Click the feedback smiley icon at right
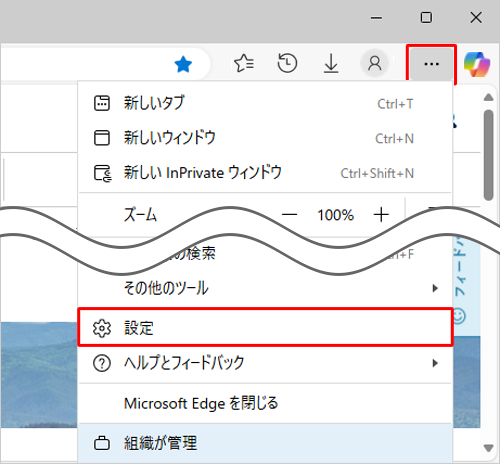Viewport: 500px width, 464px height. [x=459, y=316]
